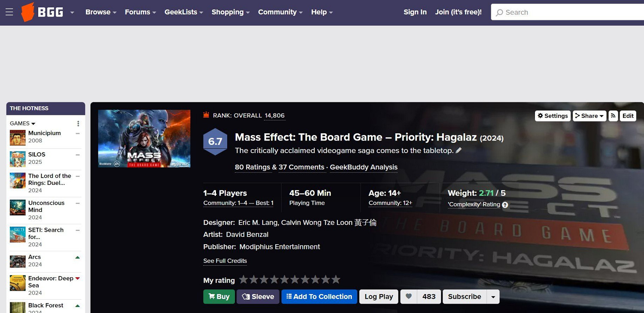Expand the Subscribe options arrow
This screenshot has height=313, width=644.
(493, 297)
